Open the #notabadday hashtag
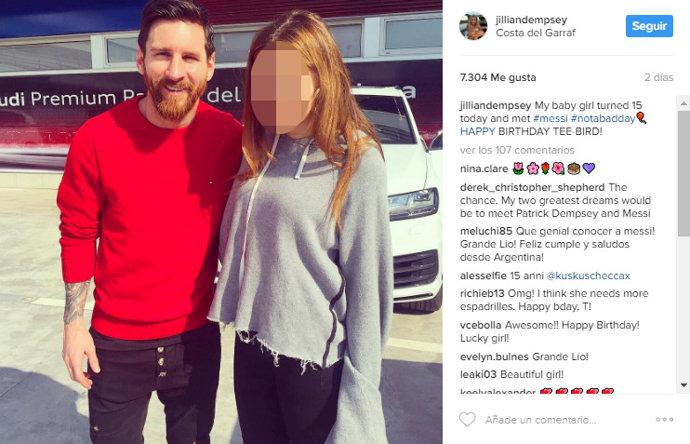The width and height of the screenshot is (690, 444). 603,118
